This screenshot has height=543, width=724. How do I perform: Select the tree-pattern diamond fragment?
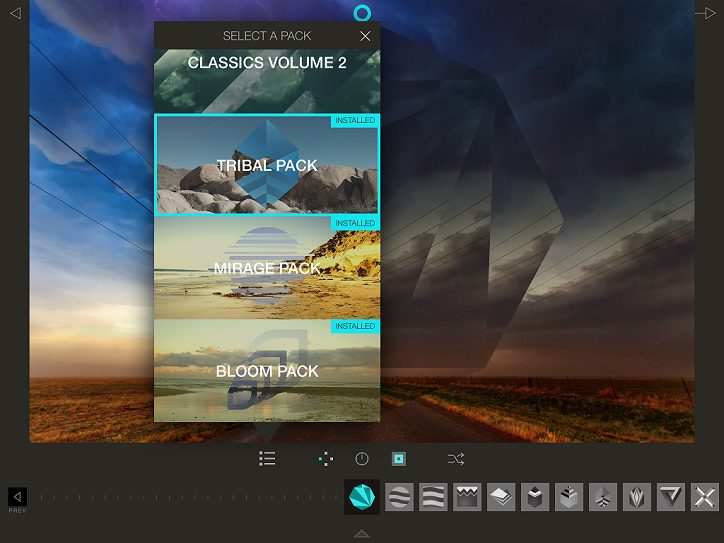pyautogui.click(x=603, y=497)
